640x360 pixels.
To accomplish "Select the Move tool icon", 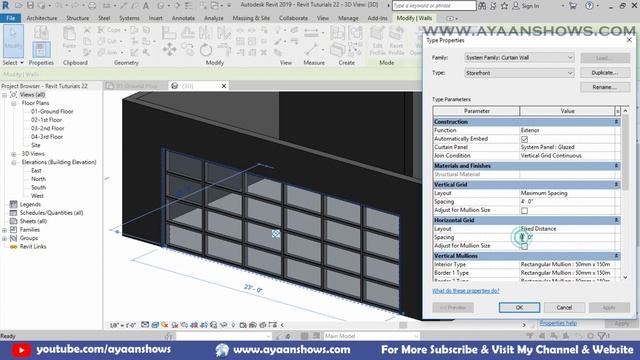I will 169,50.
